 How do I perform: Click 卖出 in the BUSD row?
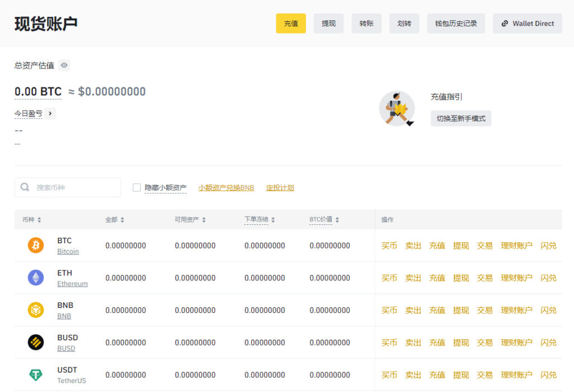pos(413,342)
